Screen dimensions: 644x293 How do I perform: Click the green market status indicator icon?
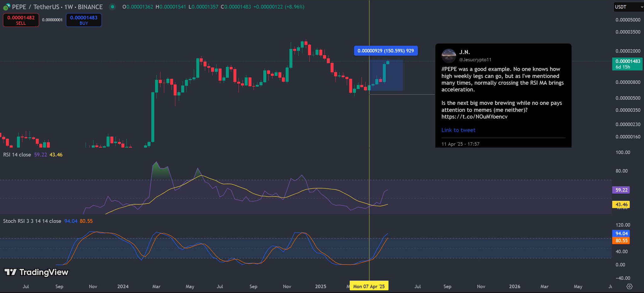[x=112, y=7]
